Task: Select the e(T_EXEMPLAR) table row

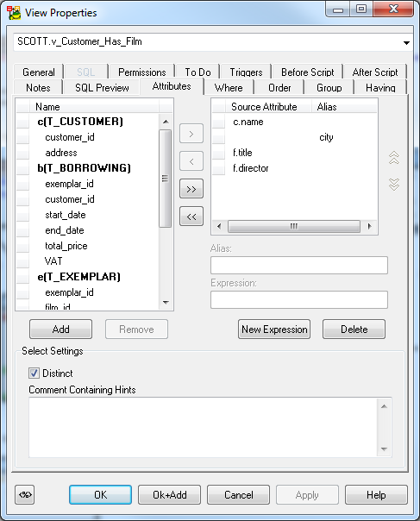Action: pos(88,277)
